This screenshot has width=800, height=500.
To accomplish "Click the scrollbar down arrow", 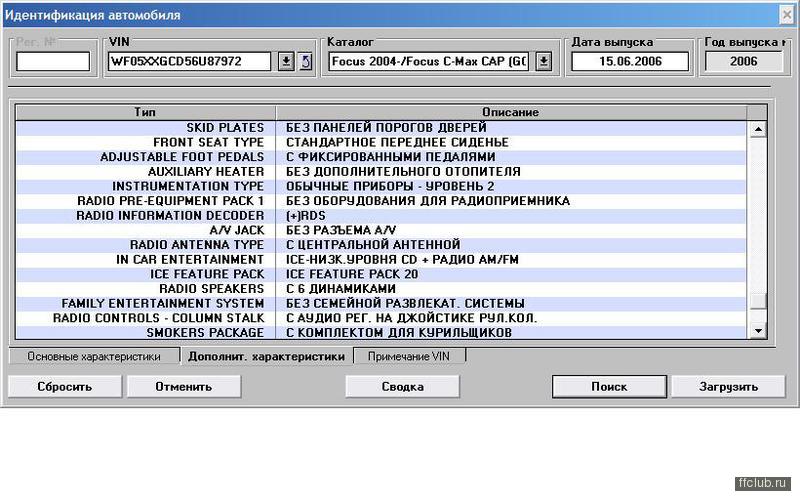I will (758, 331).
